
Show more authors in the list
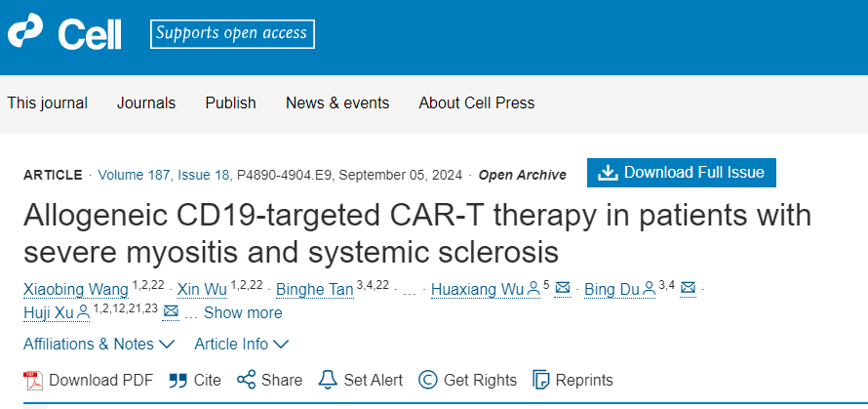[242, 312]
